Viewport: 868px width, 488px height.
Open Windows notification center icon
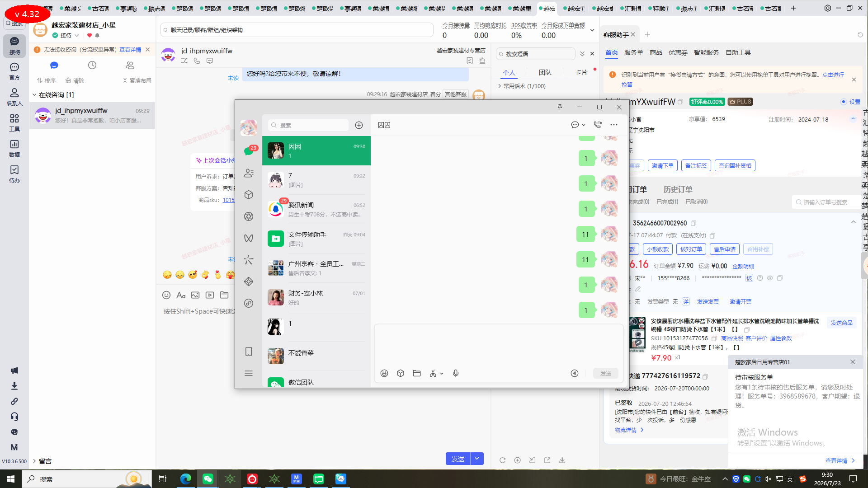pos(853,479)
